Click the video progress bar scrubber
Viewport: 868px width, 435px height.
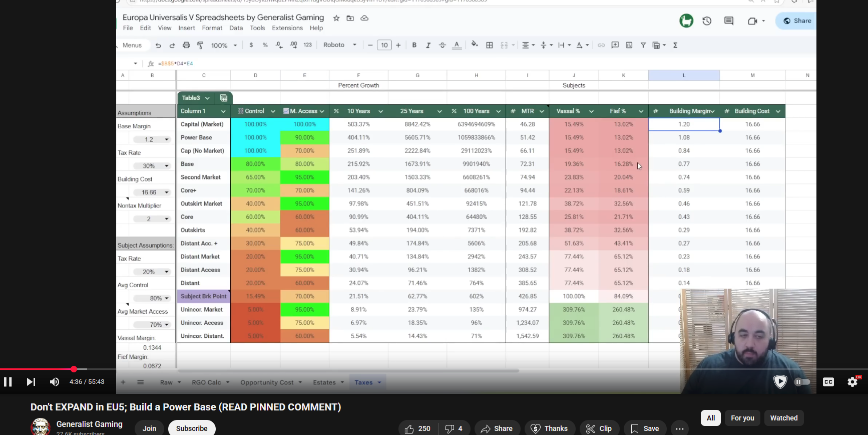[x=74, y=369]
